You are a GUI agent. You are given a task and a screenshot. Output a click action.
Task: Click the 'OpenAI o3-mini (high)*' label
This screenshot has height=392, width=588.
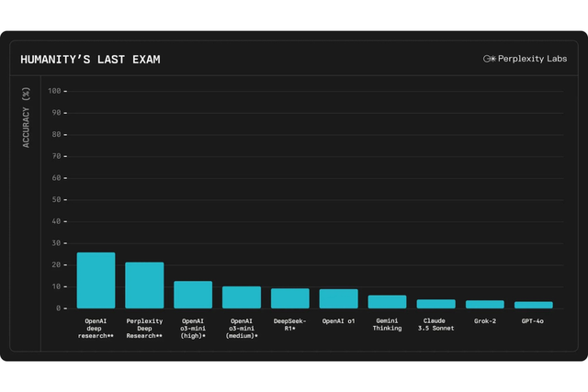193,329
